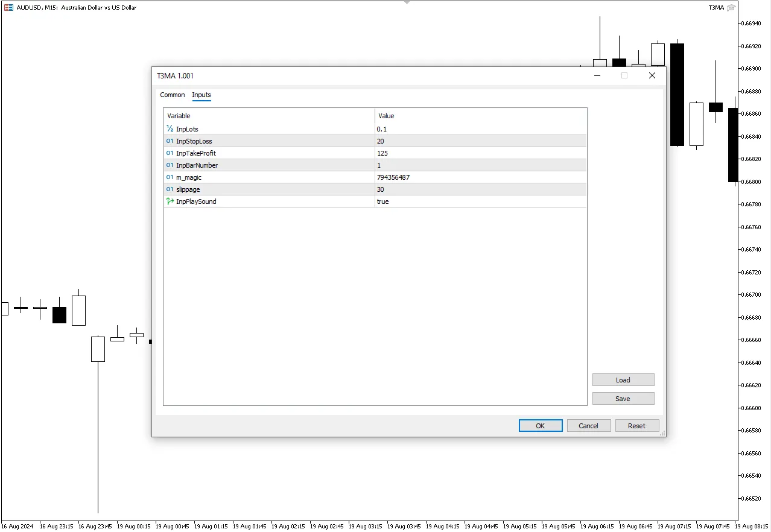Click the slippage integer-type icon

point(170,189)
